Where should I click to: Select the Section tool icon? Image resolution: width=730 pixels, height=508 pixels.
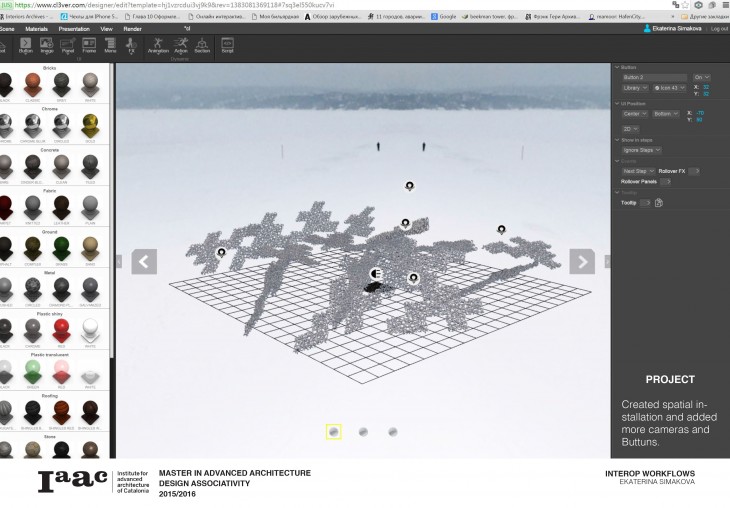point(202,45)
